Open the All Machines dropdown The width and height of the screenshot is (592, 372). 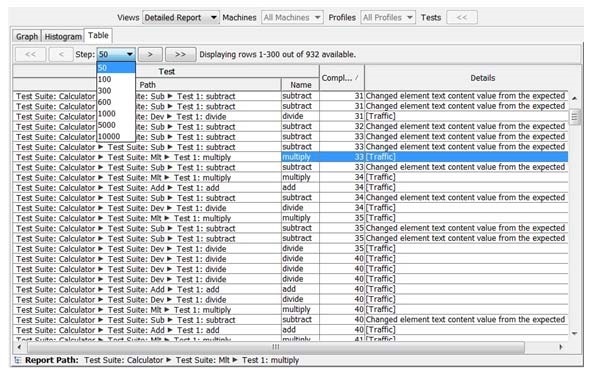292,17
